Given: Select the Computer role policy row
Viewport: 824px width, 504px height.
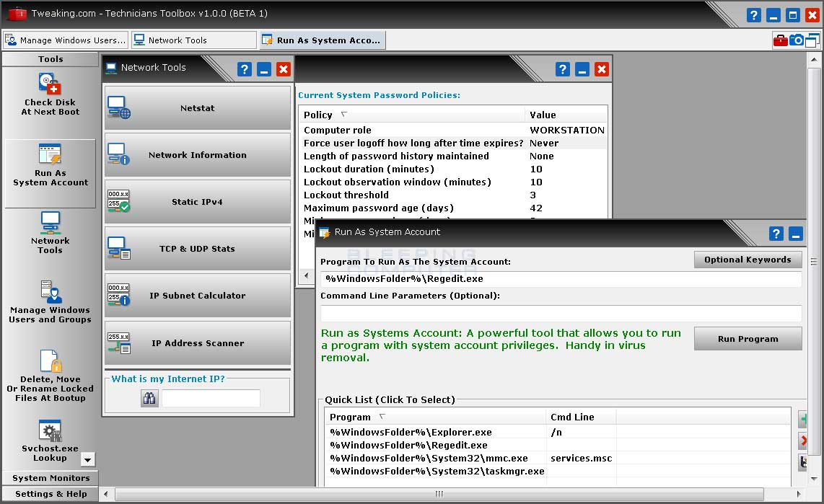Looking at the screenshot, I should pyautogui.click(x=453, y=131).
